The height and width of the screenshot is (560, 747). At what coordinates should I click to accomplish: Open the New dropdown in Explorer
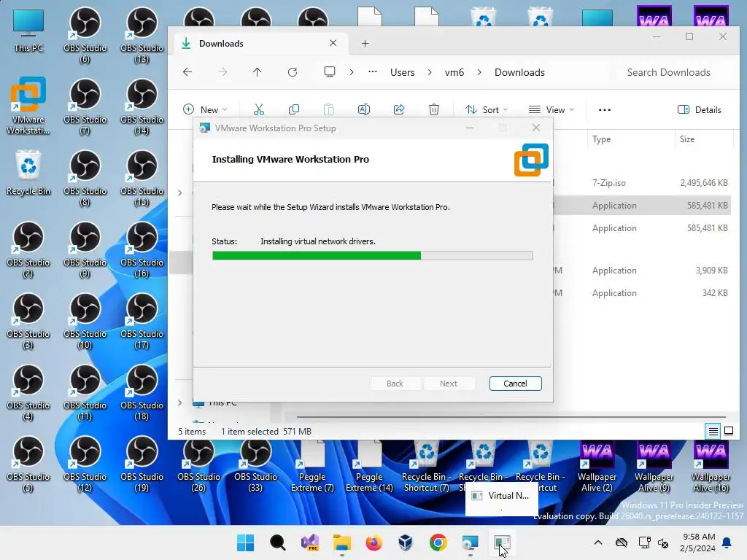tap(205, 109)
